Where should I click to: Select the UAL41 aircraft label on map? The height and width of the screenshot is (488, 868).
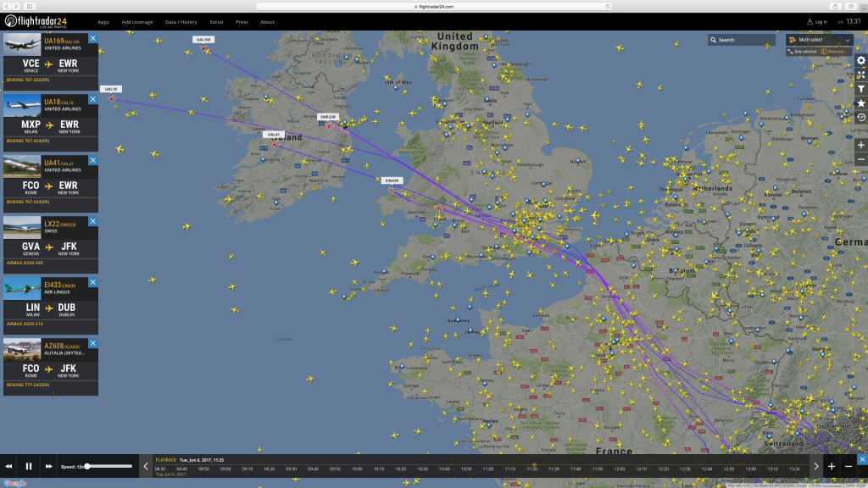(274, 135)
